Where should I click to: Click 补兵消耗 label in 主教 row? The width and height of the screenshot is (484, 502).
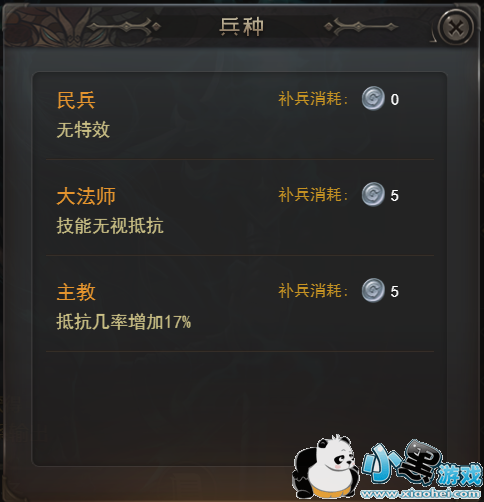(x=313, y=291)
